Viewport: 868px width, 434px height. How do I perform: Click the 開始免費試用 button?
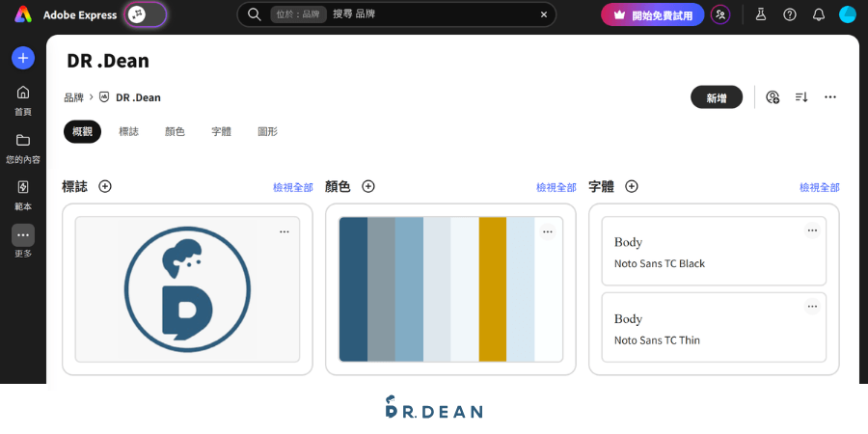click(653, 14)
